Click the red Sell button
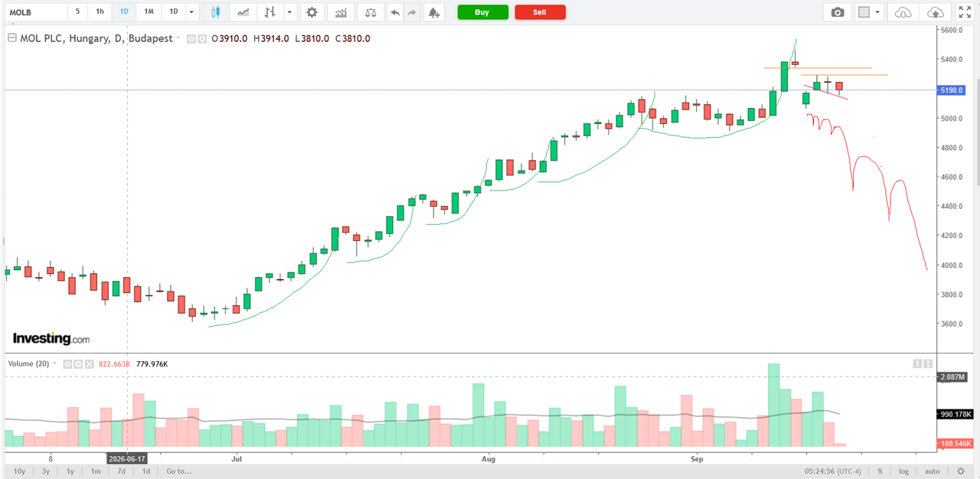The image size is (980, 479). coord(541,12)
